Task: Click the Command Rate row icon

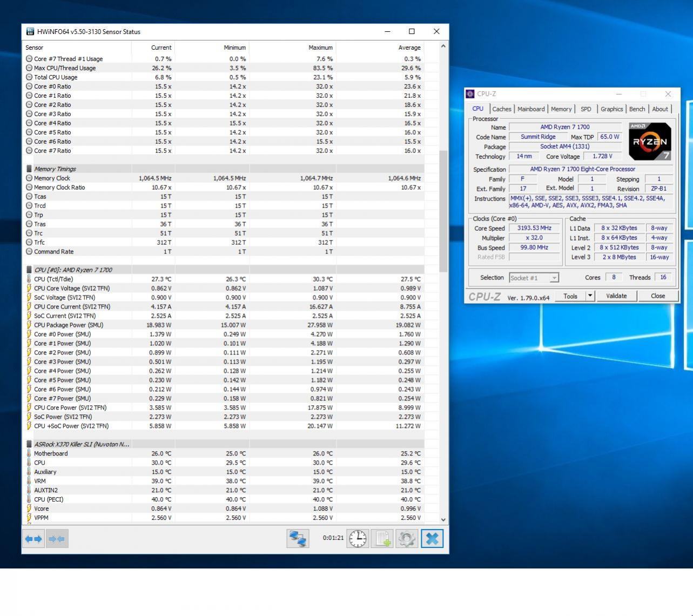Action: 29,252
